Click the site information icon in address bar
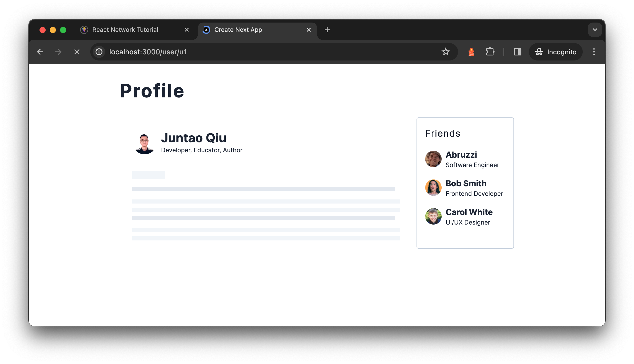This screenshot has width=634, height=364. [99, 52]
